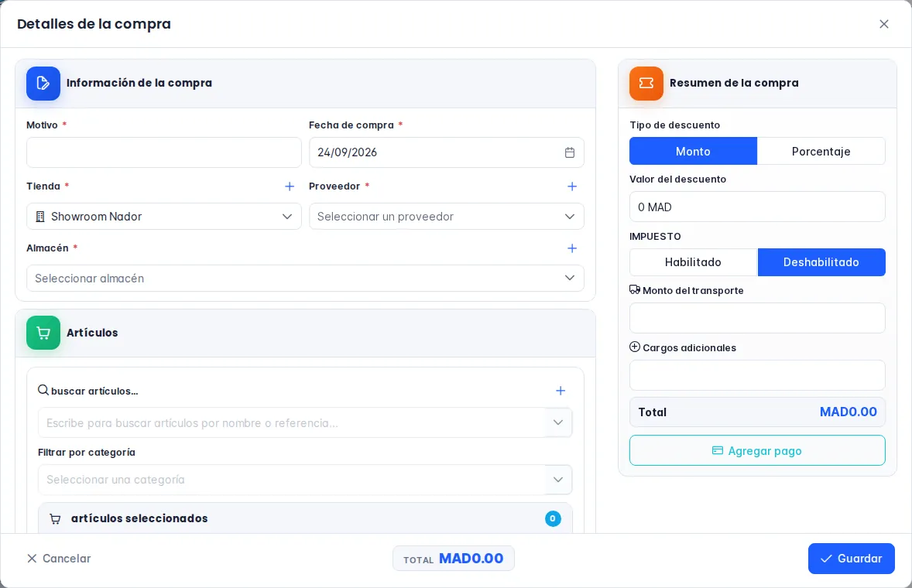Viewport: 912px width, 588px height.
Task: Select Monto discount type
Action: (693, 151)
